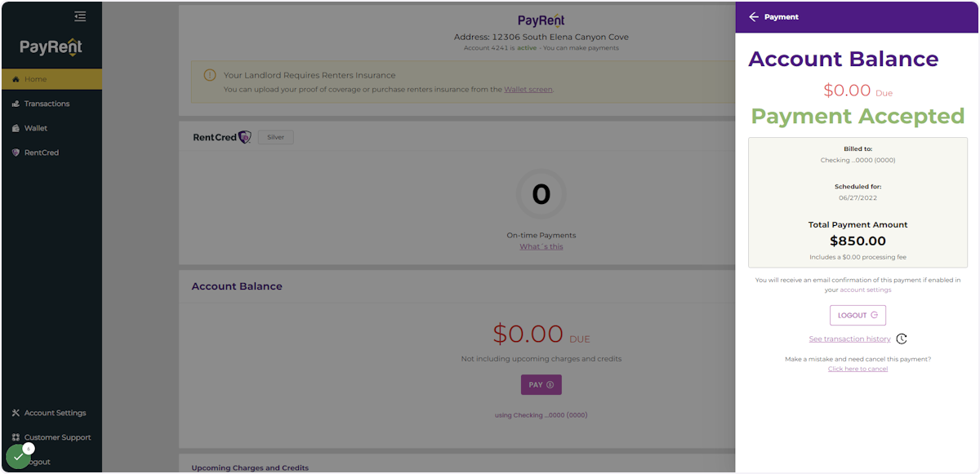The width and height of the screenshot is (980, 474).
Task: Click the LOGOUT button in the payment panel
Action: [x=857, y=315]
